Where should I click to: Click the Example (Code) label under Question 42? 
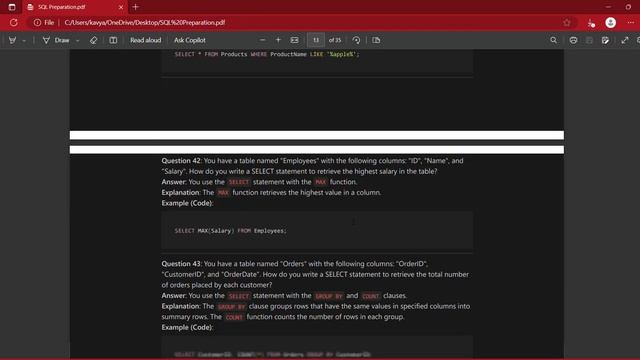(x=187, y=203)
